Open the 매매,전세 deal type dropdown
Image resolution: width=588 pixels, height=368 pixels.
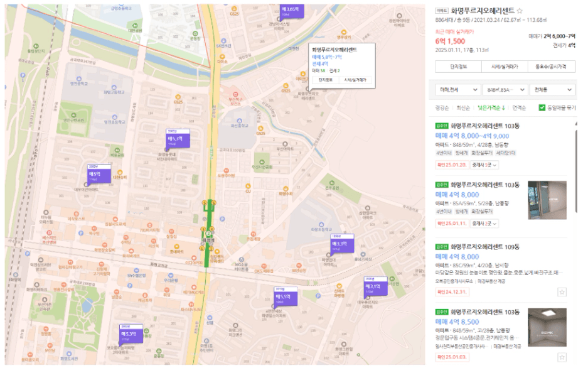pyautogui.click(x=458, y=90)
